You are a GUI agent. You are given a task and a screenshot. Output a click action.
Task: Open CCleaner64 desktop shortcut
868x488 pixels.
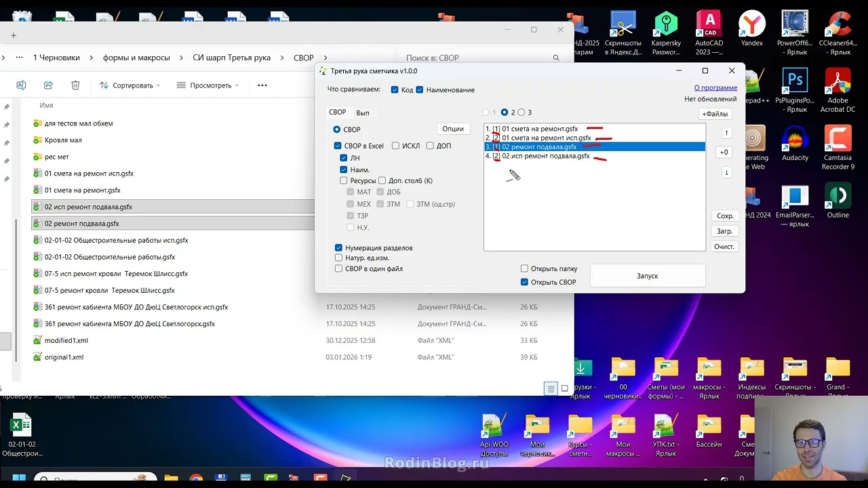838,33
